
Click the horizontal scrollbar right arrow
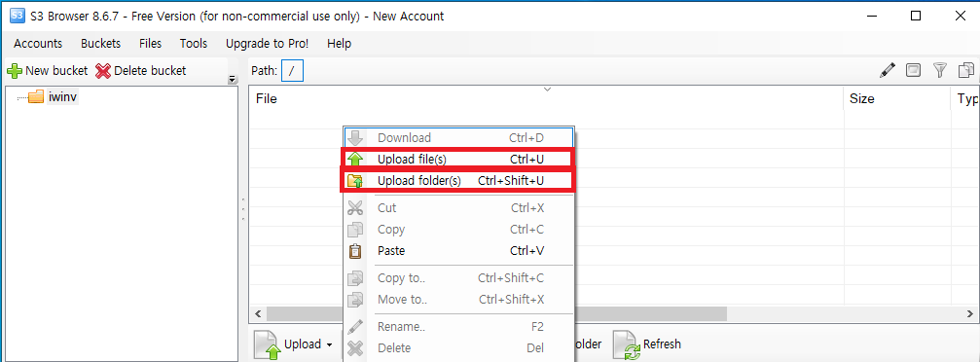point(971,313)
